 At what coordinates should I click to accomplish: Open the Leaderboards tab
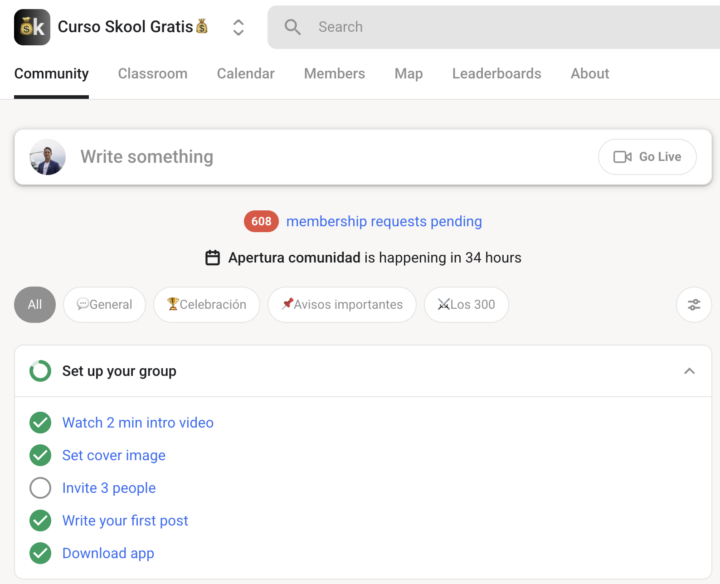[x=496, y=73]
